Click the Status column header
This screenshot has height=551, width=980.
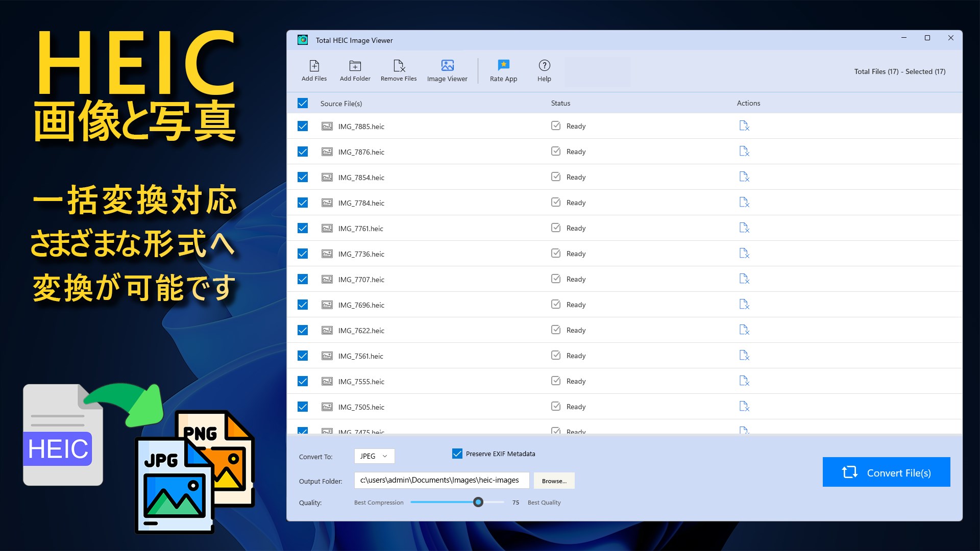[560, 103]
